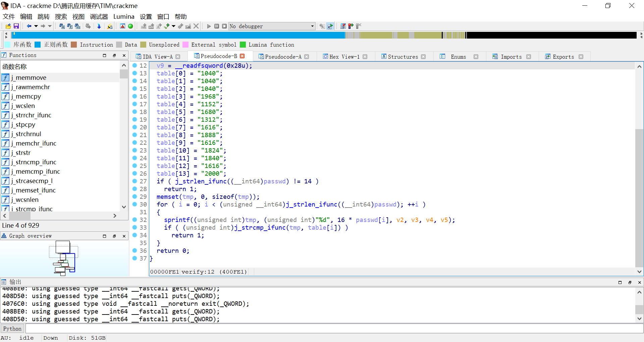
Task: Select j_rawmemchr in functions list
Action: tap(60, 87)
